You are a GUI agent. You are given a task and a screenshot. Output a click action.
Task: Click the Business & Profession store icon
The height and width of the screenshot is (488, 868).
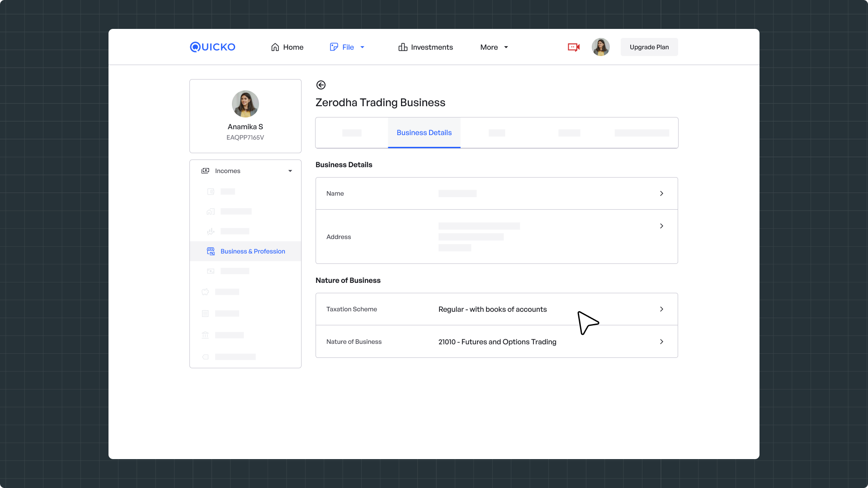(x=211, y=251)
